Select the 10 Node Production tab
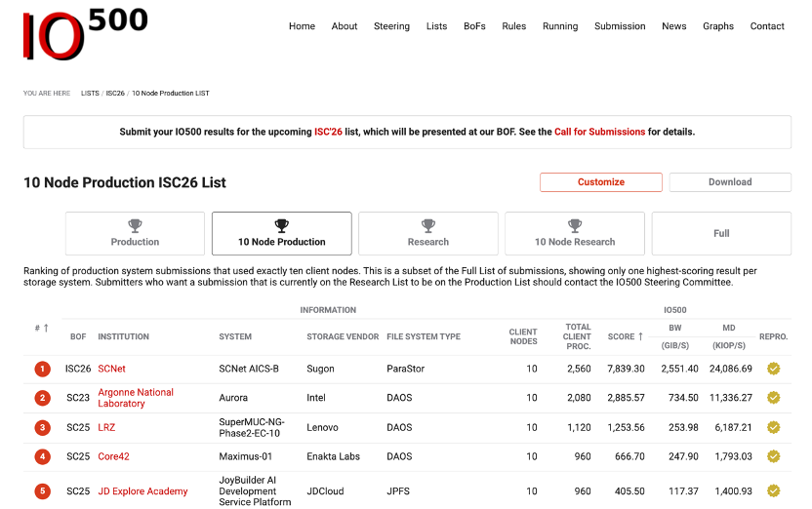The width and height of the screenshot is (812, 509). point(282,233)
